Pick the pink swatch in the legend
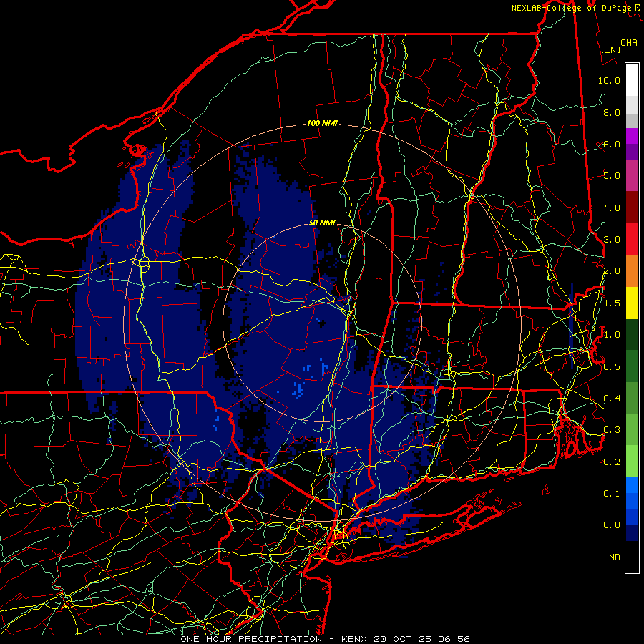This screenshot has width=644, height=644. coord(632,175)
